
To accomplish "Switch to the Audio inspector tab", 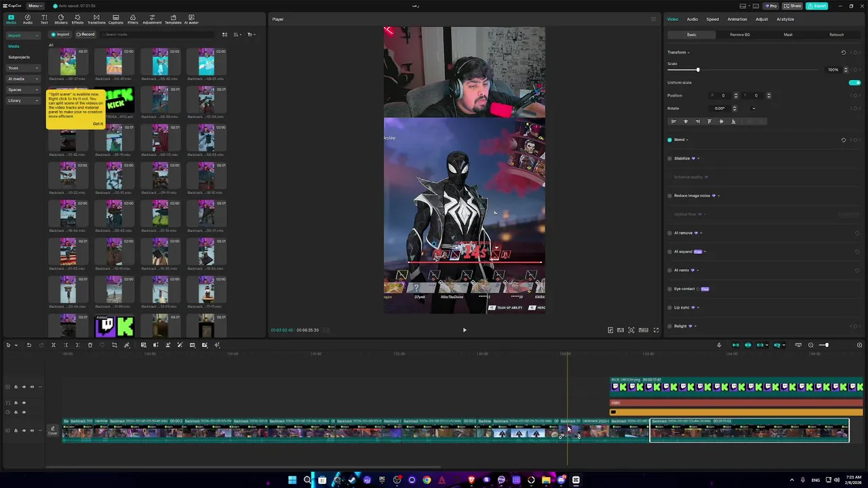I will click(692, 19).
